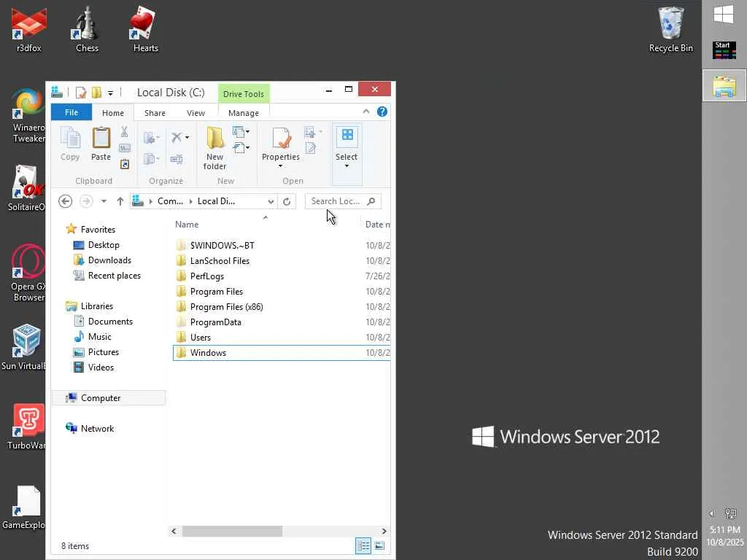747x560 pixels.
Task: Open the File menu
Action: 71,112
